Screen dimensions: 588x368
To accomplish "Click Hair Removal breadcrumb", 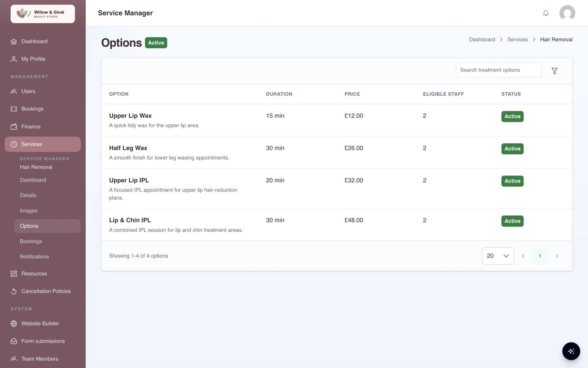I will 556,40.
